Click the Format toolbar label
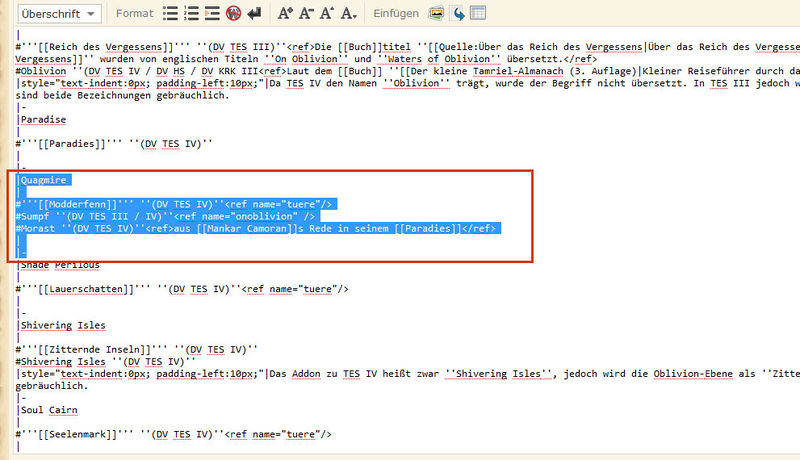 (135, 13)
